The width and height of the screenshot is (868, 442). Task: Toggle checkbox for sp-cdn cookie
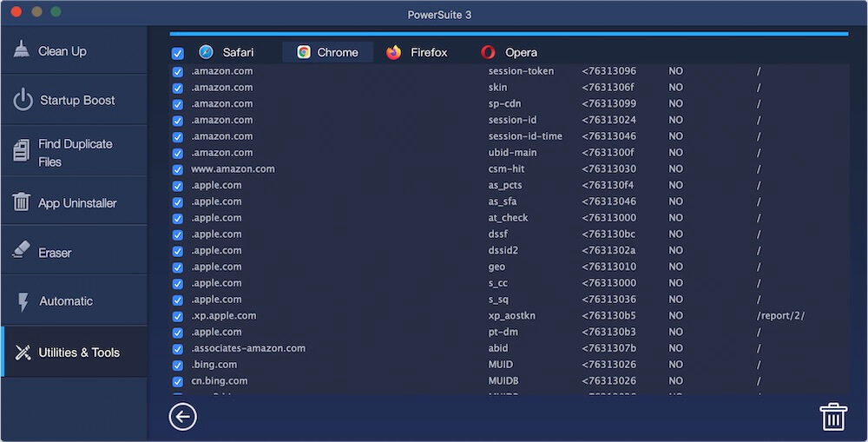tap(178, 105)
